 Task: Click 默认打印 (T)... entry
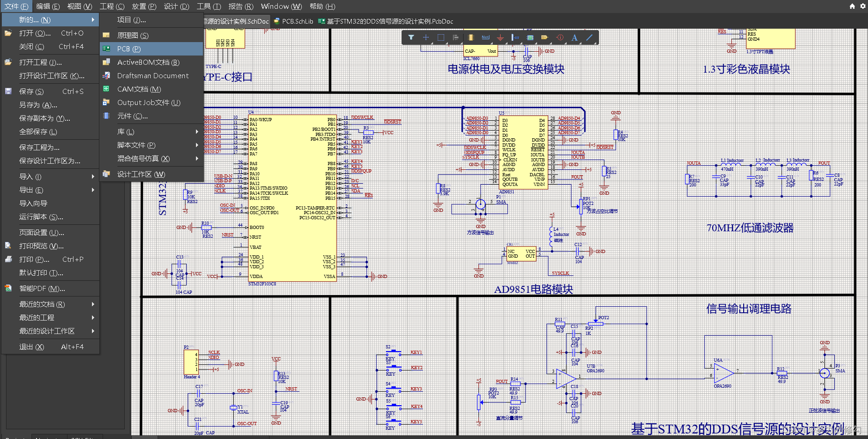click(50, 272)
